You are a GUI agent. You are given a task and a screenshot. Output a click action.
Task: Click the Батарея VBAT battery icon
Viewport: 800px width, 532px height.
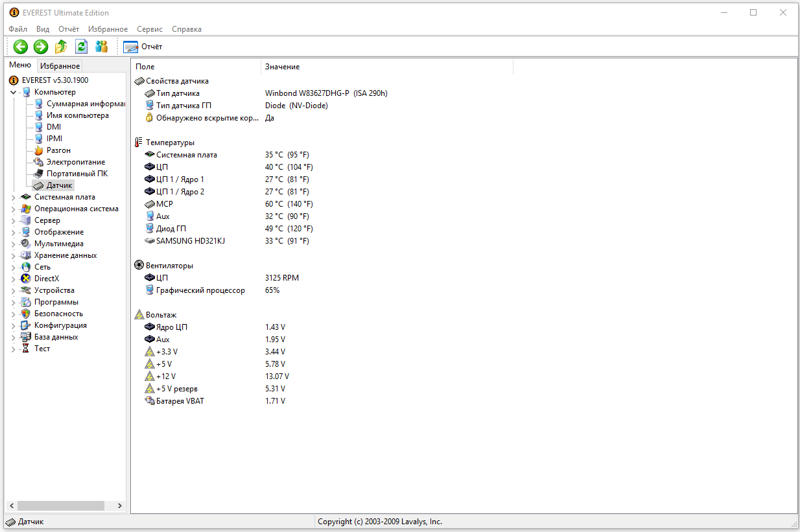[x=150, y=401]
